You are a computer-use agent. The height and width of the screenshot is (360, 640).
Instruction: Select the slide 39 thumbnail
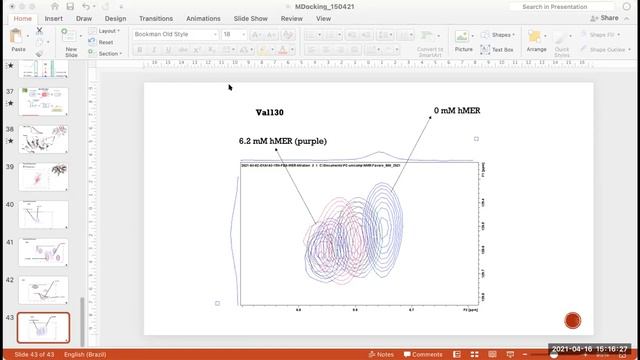[43, 177]
